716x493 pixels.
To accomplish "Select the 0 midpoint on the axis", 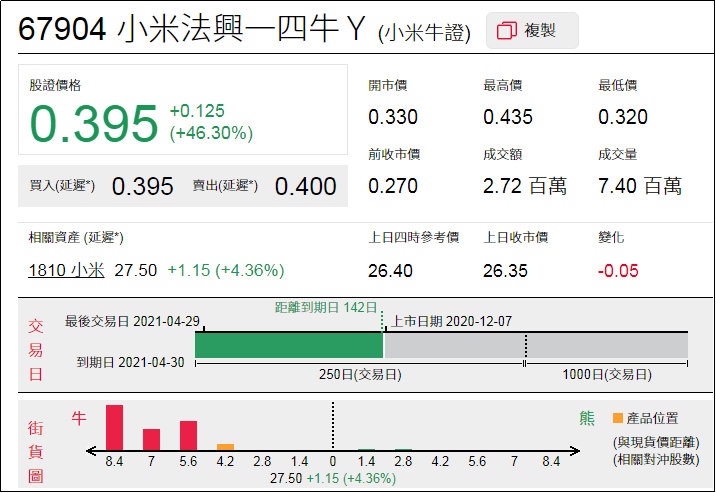I will click(333, 462).
